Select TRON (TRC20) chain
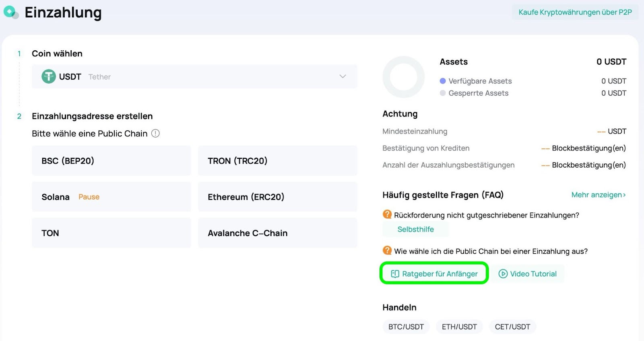Screen dimensions: 644x341 (x=277, y=161)
